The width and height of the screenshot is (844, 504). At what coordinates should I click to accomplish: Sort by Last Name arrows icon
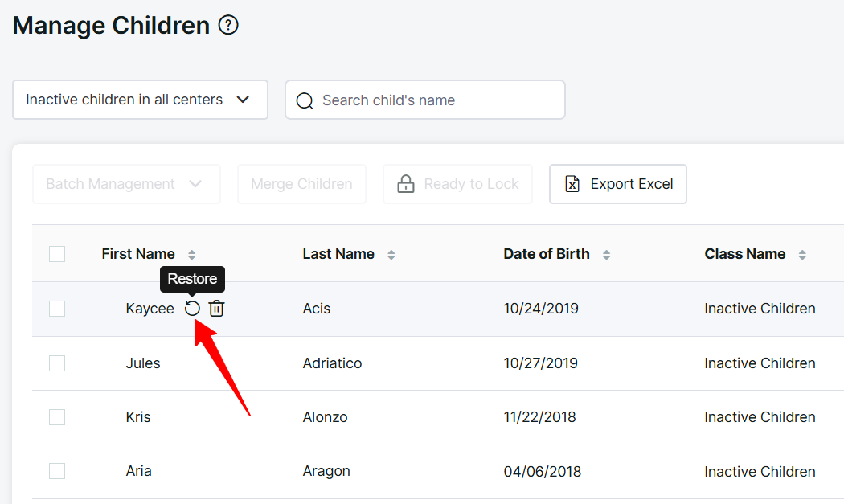(x=391, y=255)
